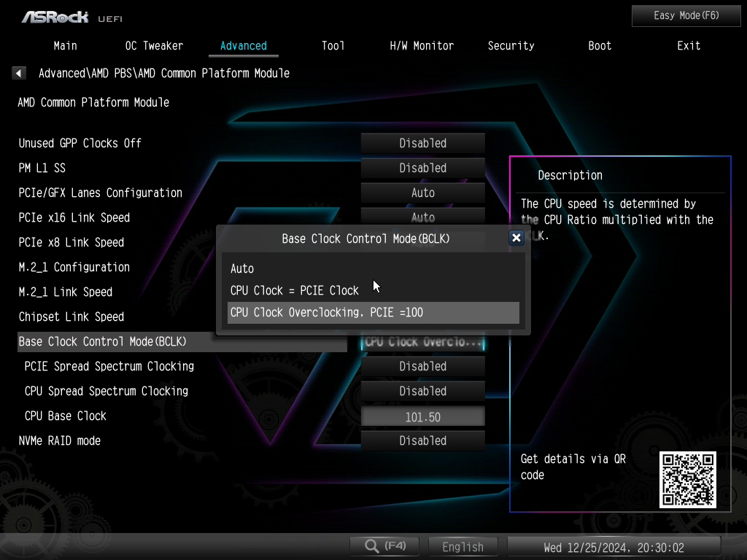Select PCIe/GFX Lanes Configuration label
Screen dimensions: 747x560
coord(100,192)
